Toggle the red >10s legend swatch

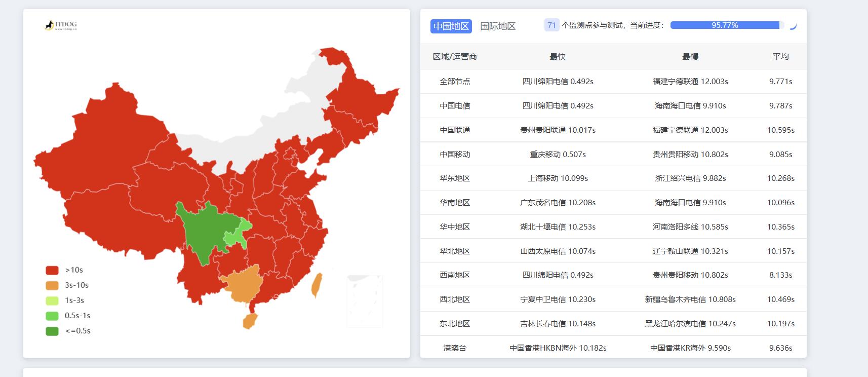pyautogui.click(x=52, y=270)
